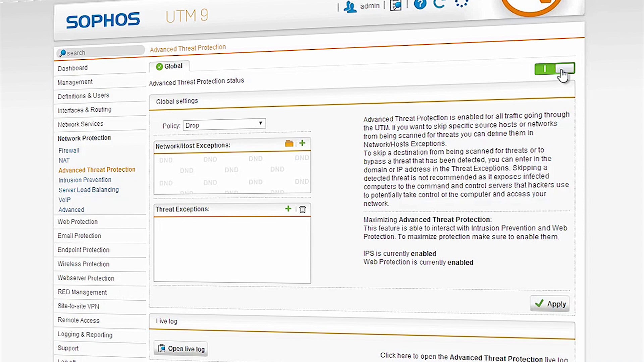
Task: Click 'Web Protection is currently enabled' text
Action: [x=418, y=262]
